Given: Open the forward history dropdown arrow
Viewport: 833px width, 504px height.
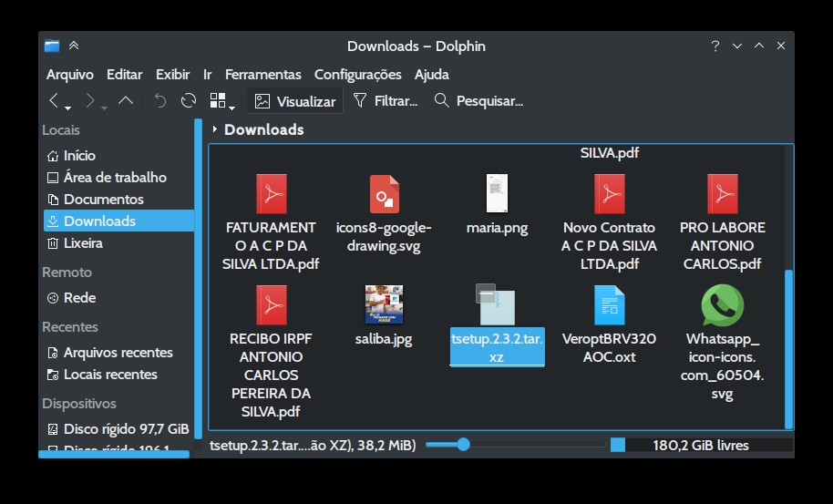Looking at the screenshot, I should tap(104, 108).
